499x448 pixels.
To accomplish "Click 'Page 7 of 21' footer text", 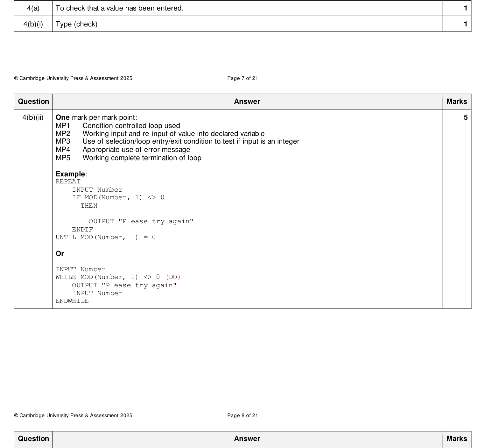I will click(242, 78).
